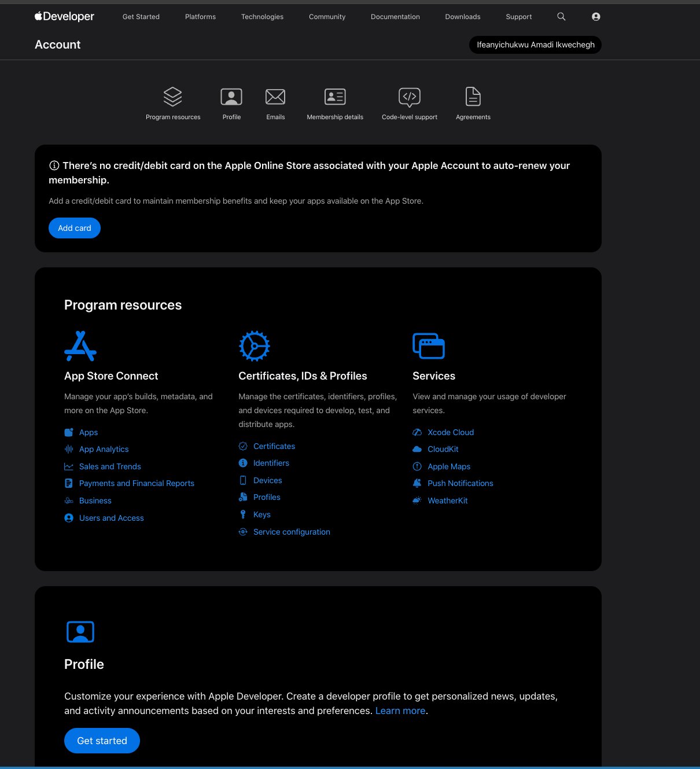
Task: Click the Apps icon beside Apps link
Action: pyautogui.click(x=69, y=432)
